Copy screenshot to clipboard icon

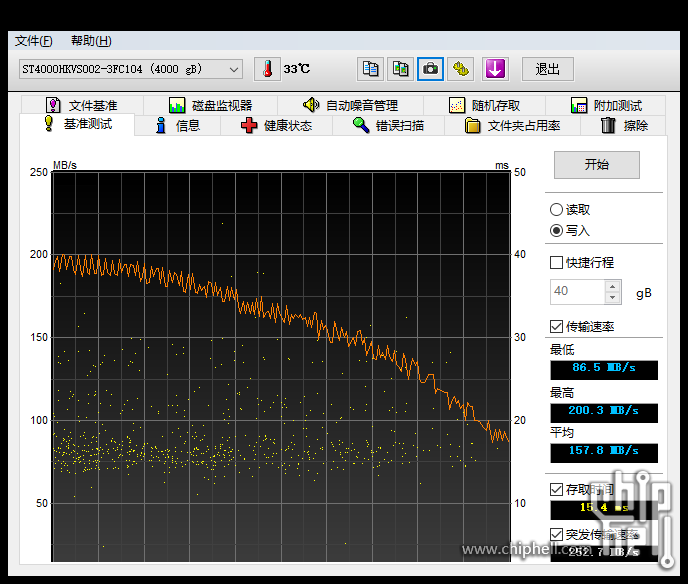(400, 69)
